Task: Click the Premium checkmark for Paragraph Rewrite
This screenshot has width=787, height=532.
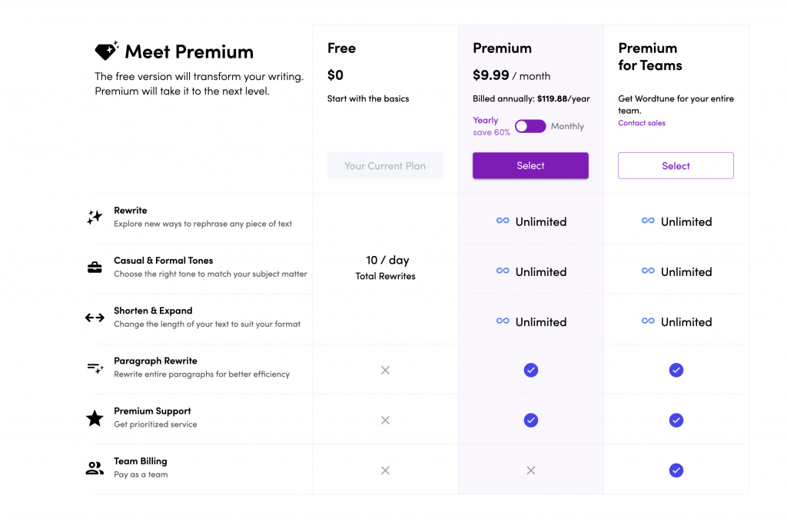Action: point(530,370)
